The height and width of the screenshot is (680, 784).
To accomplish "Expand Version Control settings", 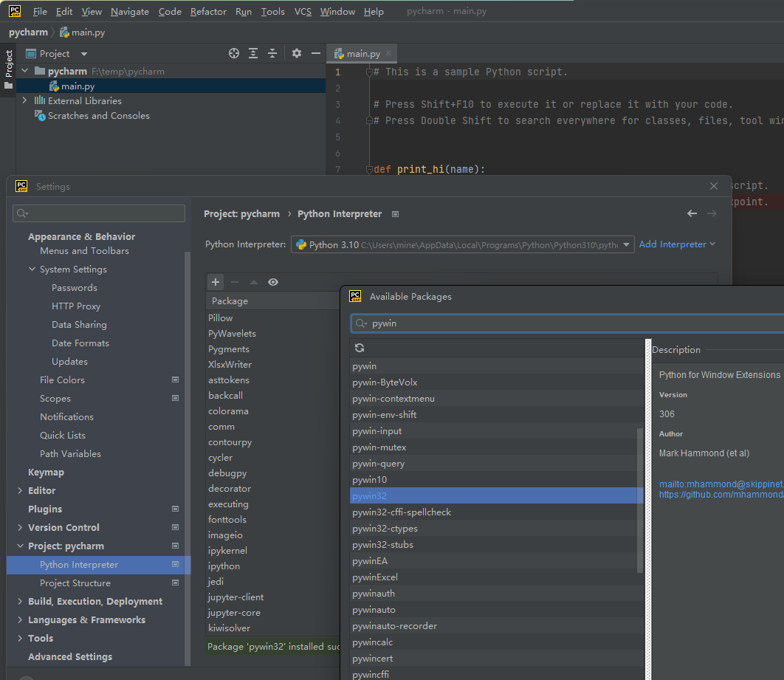I will 20,527.
